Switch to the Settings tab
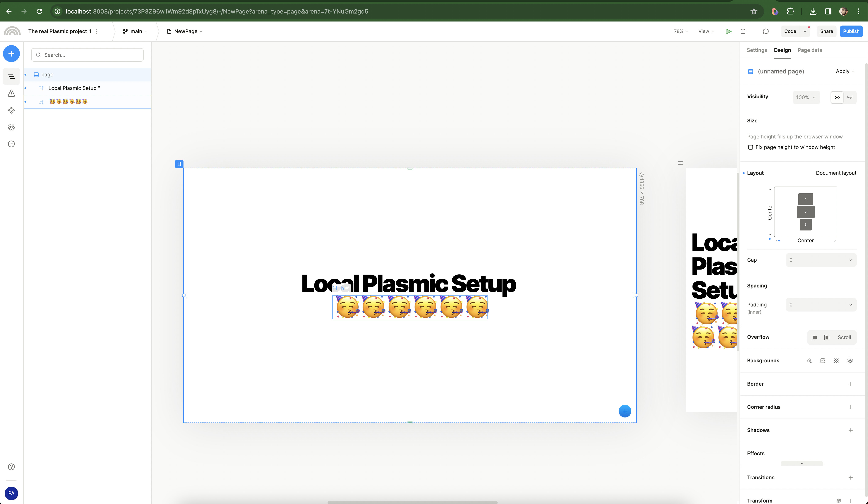The width and height of the screenshot is (868, 504). [757, 50]
